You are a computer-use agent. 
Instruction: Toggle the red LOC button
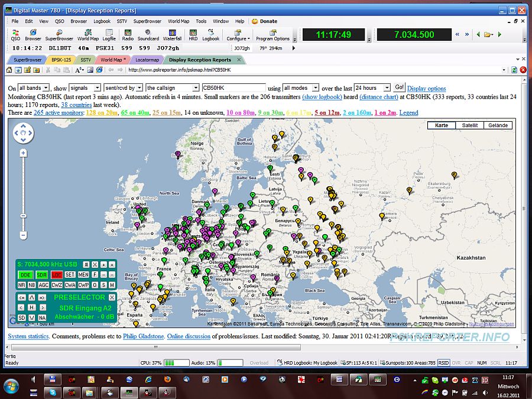[56, 275]
